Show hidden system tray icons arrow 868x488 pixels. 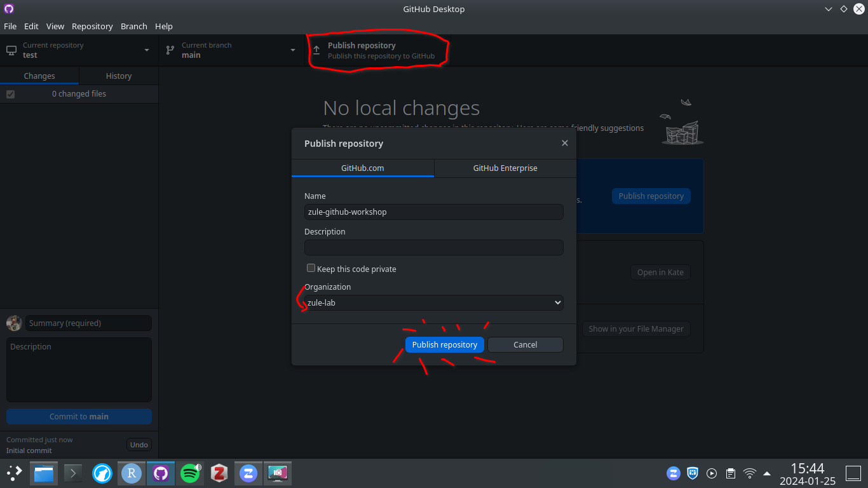[767, 473]
